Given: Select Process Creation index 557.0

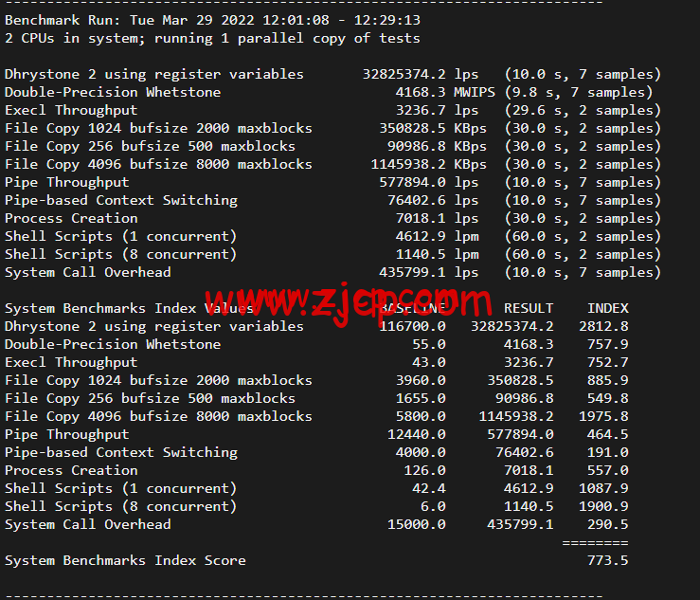Looking at the screenshot, I should pos(607,470).
